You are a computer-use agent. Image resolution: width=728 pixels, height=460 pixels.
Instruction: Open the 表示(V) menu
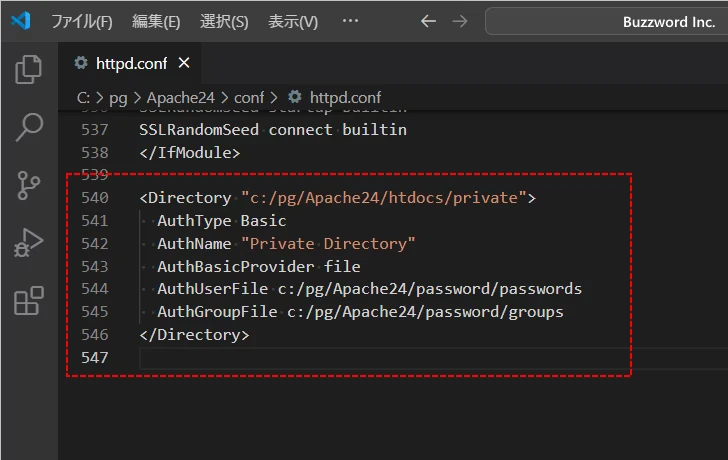pos(292,21)
